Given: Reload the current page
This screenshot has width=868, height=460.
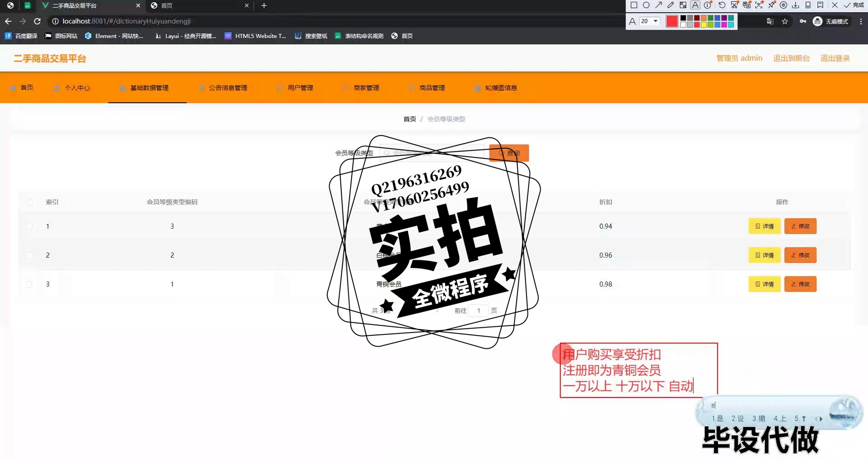Looking at the screenshot, I should tap(38, 21).
